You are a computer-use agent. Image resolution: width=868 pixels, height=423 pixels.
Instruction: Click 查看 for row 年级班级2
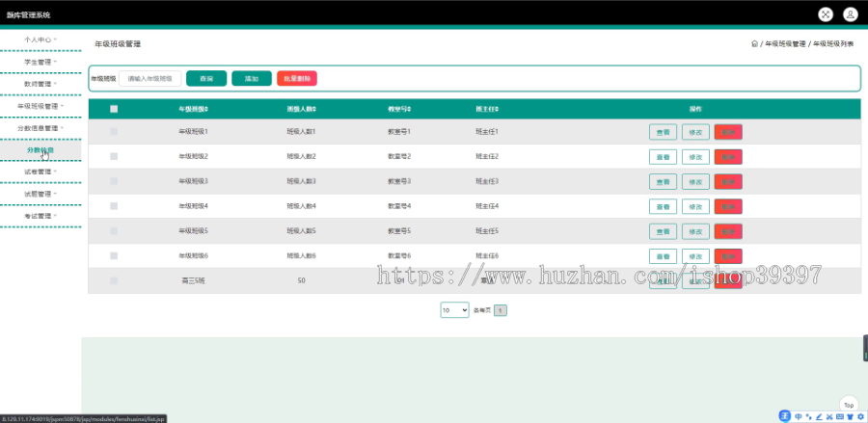[663, 157]
